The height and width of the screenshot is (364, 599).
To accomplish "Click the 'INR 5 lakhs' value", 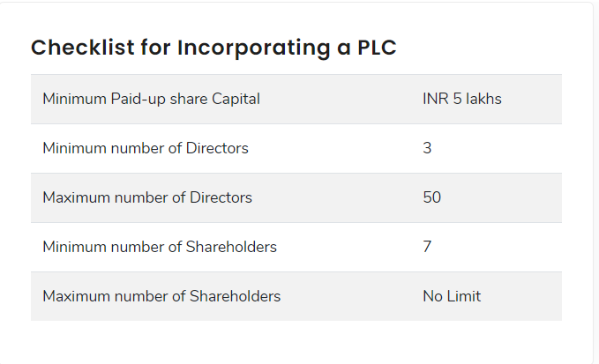I will [x=461, y=99].
